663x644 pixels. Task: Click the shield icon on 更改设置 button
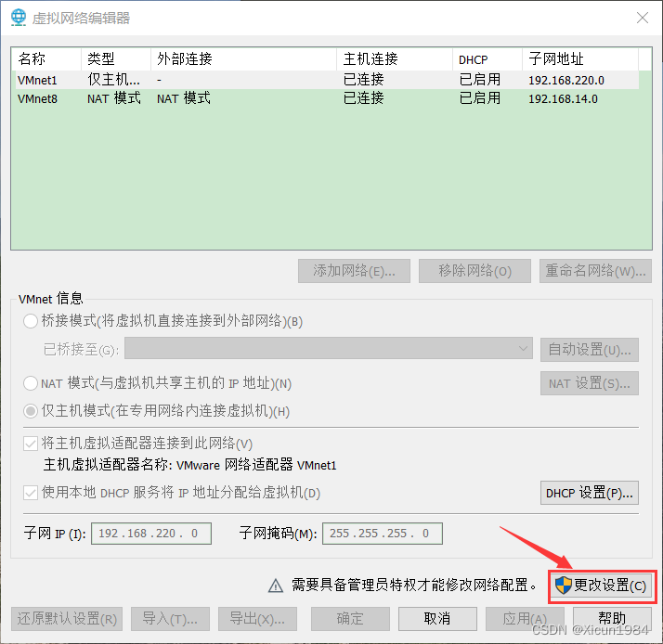coord(564,586)
